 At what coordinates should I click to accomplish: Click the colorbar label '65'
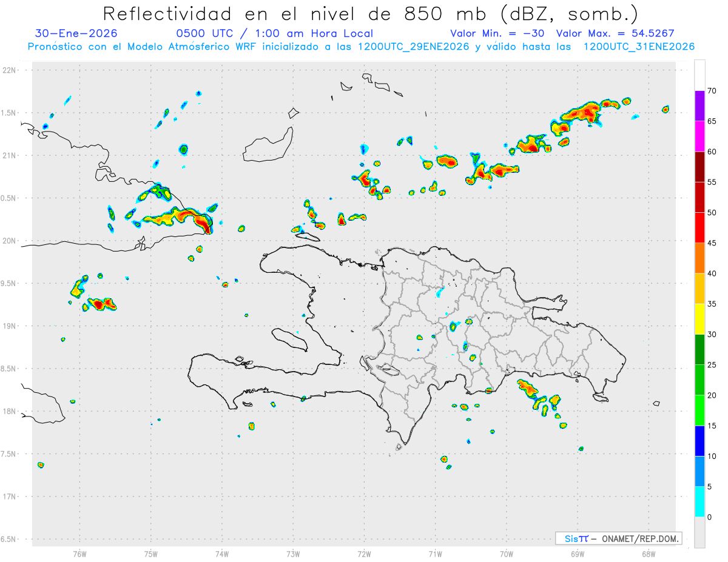pyautogui.click(x=712, y=121)
